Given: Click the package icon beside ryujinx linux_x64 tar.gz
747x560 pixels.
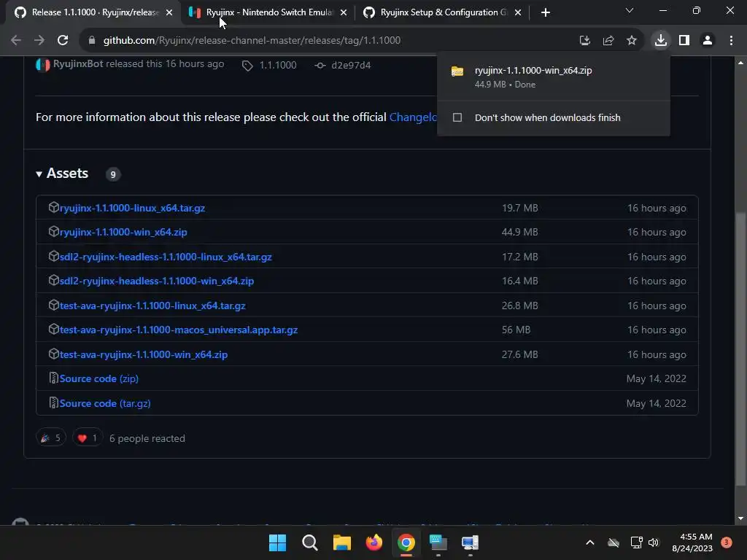Looking at the screenshot, I should tap(54, 207).
